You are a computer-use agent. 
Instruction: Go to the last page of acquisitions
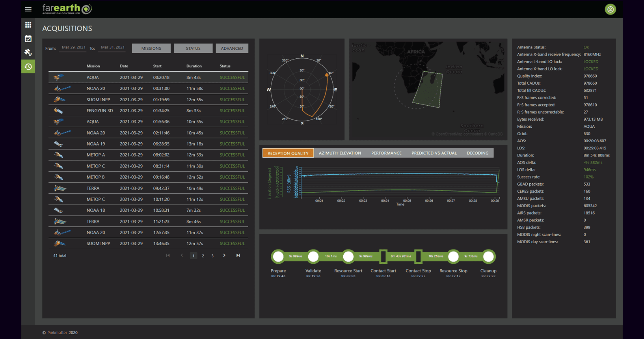238,255
